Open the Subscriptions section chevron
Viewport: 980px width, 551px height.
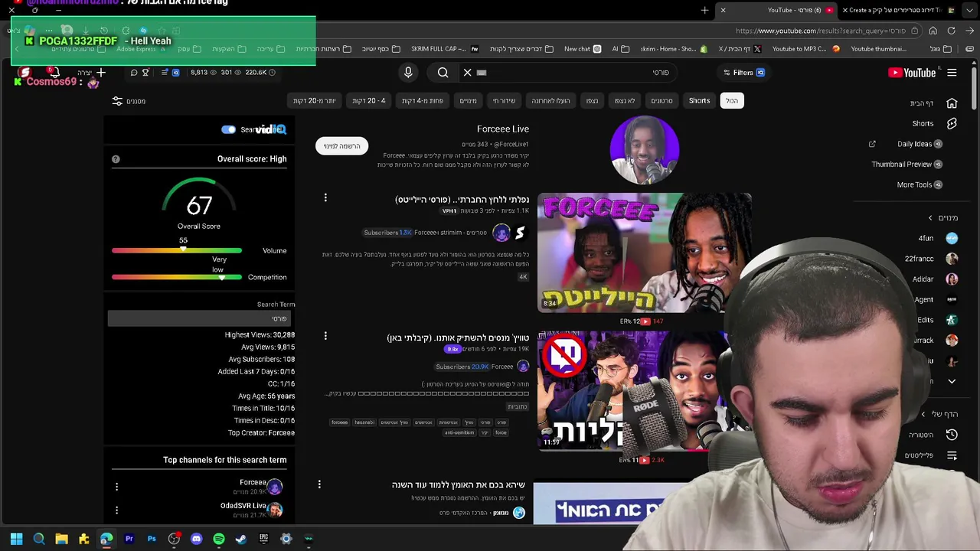point(930,218)
